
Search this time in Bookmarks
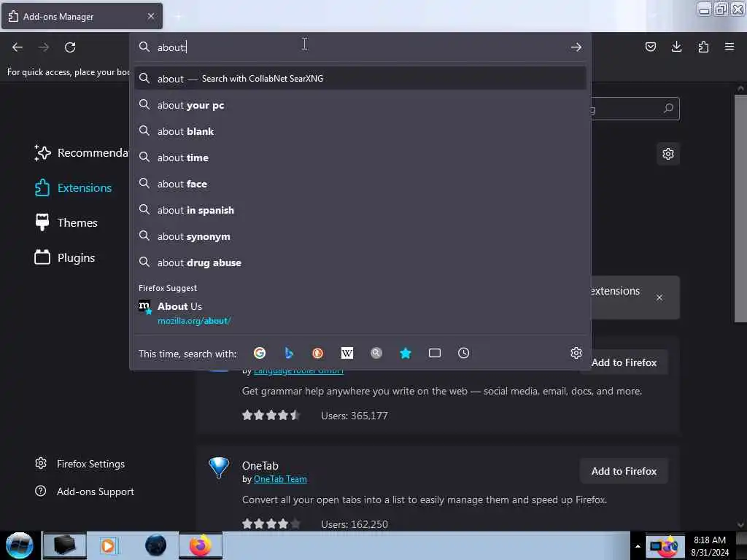point(406,353)
